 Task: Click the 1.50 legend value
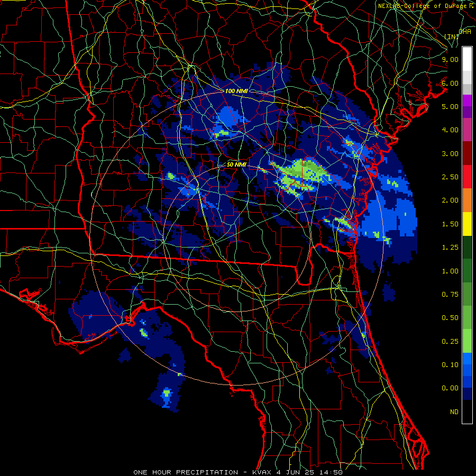pos(450,224)
